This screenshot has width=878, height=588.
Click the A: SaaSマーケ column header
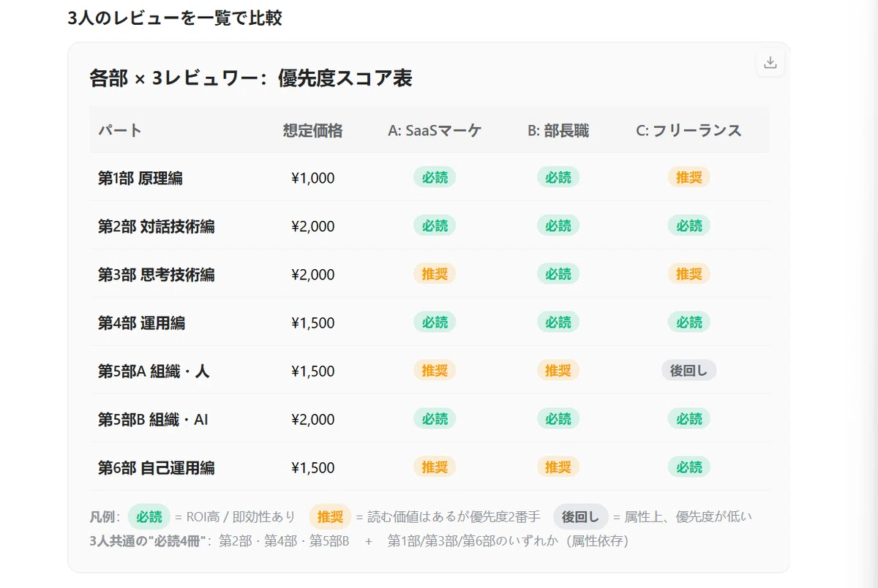(435, 130)
